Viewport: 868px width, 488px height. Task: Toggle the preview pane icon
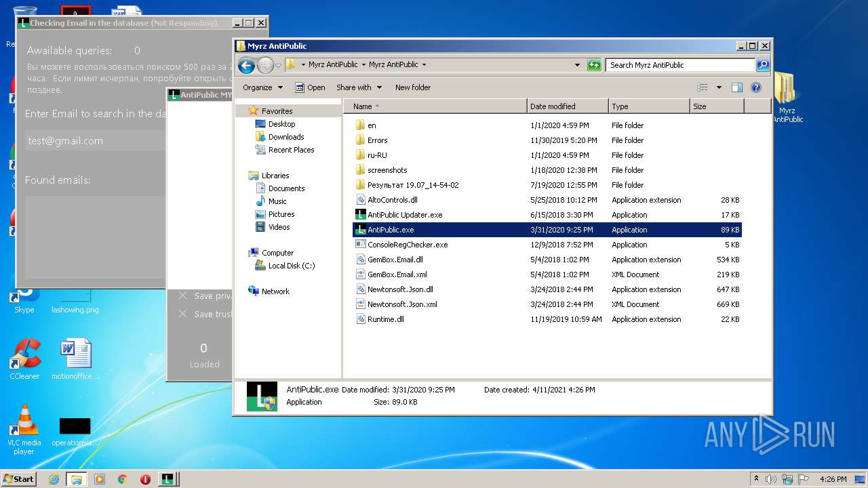(737, 87)
